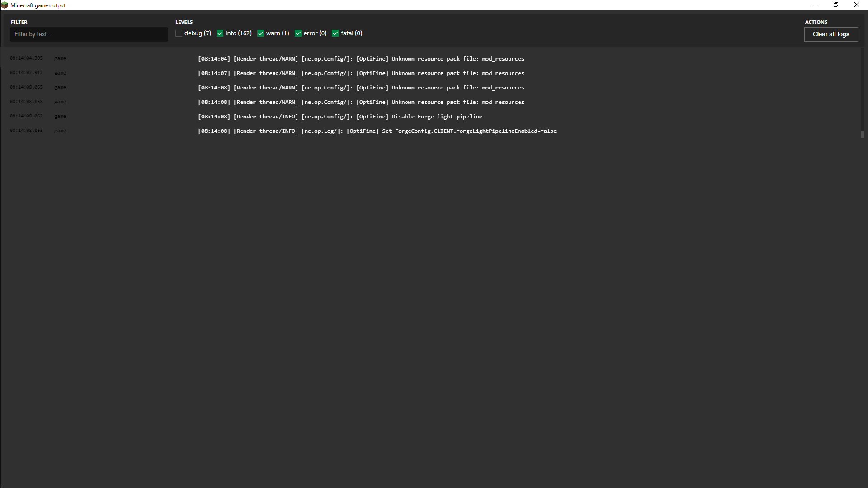Screen dimensions: 868x488
Task: Click the 08:14:08.058 timestamp in left column
Action: [x=26, y=102]
